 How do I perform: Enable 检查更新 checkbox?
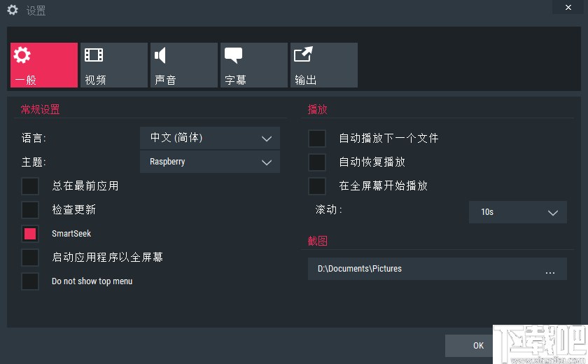pos(30,210)
